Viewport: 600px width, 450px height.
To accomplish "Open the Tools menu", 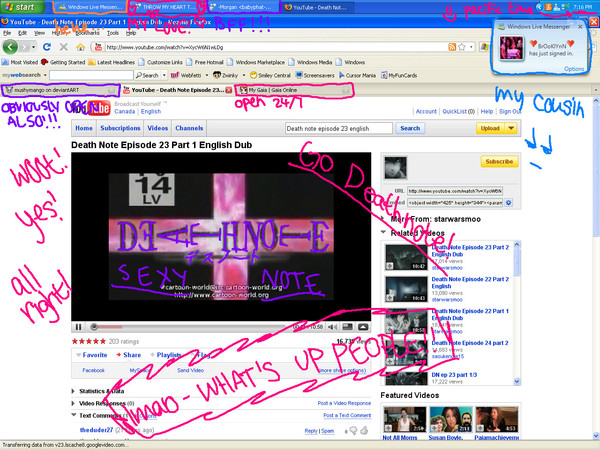I will 113,33.
